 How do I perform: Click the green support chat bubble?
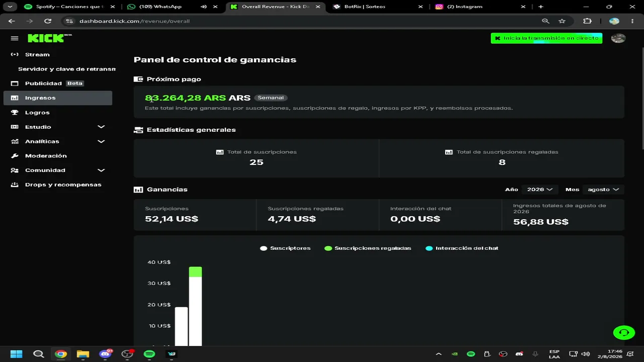(624, 332)
